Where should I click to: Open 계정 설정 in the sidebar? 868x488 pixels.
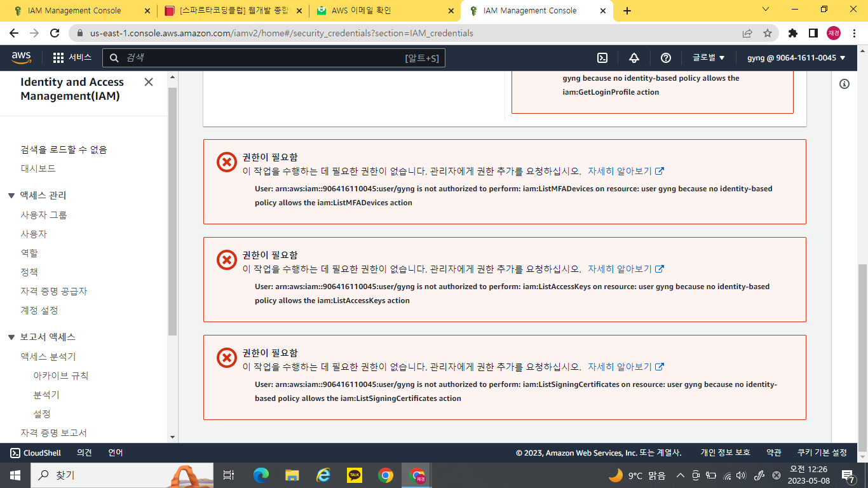click(x=39, y=310)
